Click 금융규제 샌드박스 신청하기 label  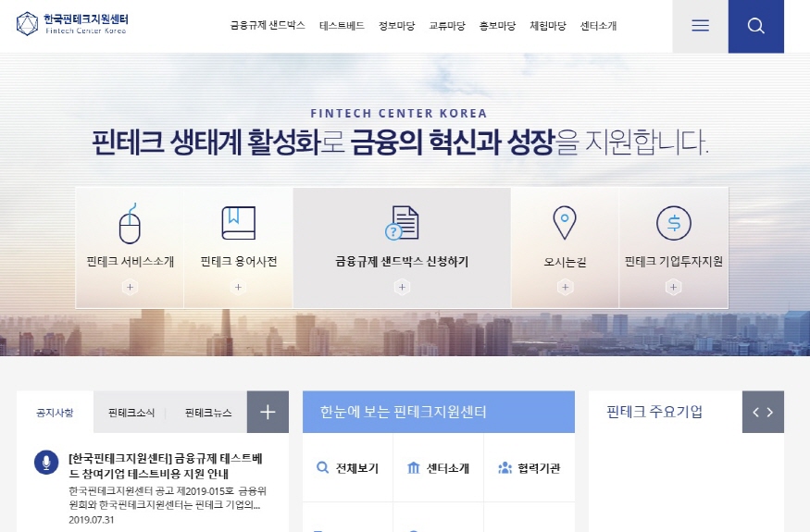point(402,261)
